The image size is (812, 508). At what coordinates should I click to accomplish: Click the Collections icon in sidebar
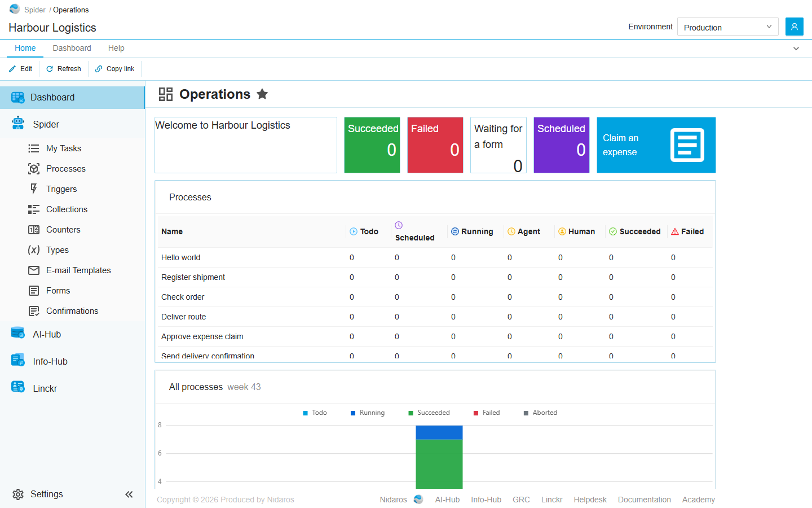tap(34, 209)
